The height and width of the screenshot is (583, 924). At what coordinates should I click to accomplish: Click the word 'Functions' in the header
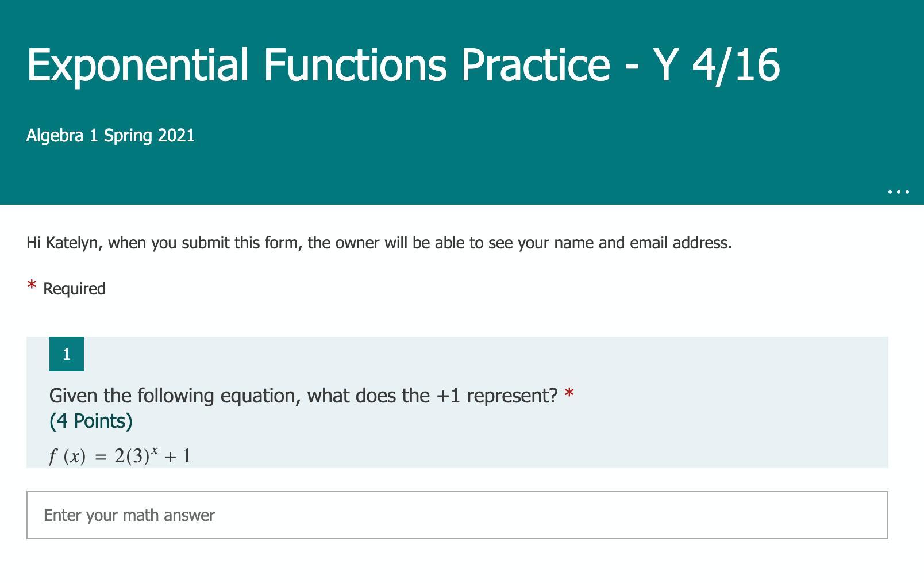coord(355,64)
